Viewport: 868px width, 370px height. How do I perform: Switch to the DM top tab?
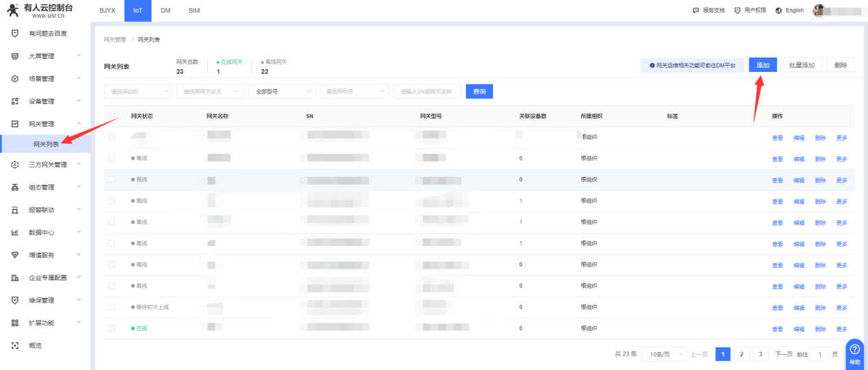point(165,10)
